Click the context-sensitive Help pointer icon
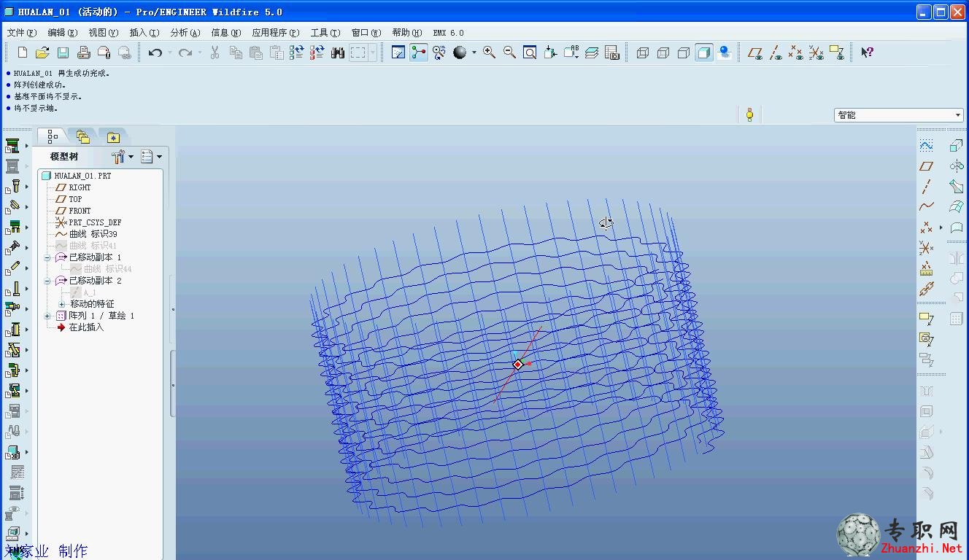This screenshot has width=969, height=560. pos(867,52)
